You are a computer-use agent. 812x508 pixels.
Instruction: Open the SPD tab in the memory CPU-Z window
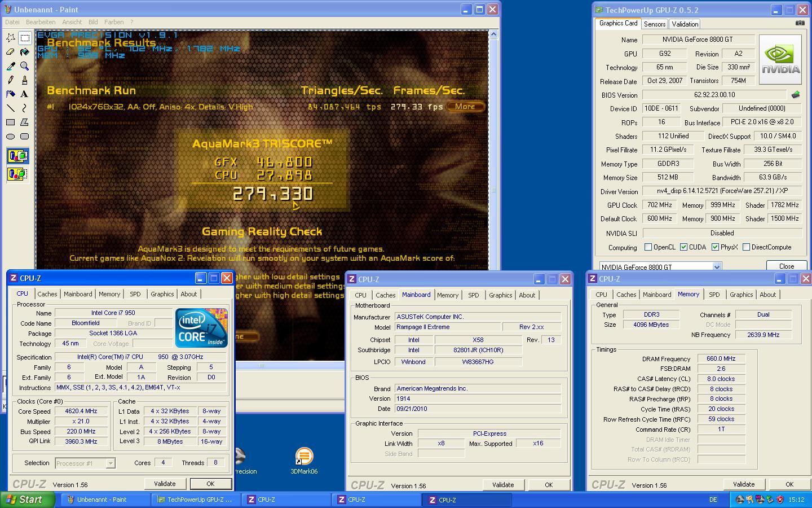[x=714, y=295]
